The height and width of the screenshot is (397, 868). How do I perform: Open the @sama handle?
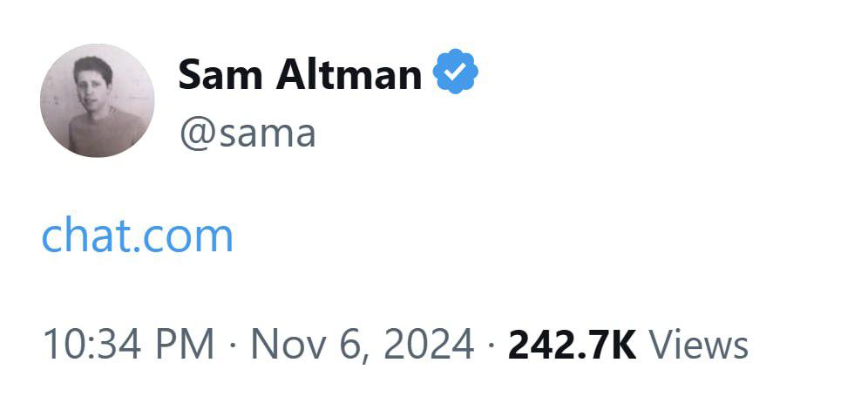pyautogui.click(x=247, y=133)
